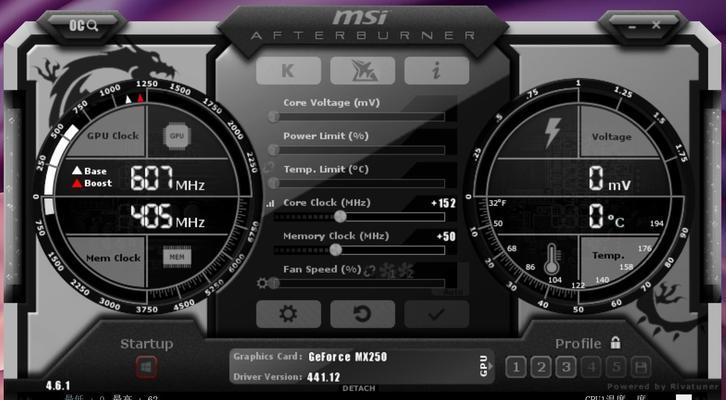Open the OC Scanner search button
The width and height of the screenshot is (726, 400).
click(x=84, y=26)
